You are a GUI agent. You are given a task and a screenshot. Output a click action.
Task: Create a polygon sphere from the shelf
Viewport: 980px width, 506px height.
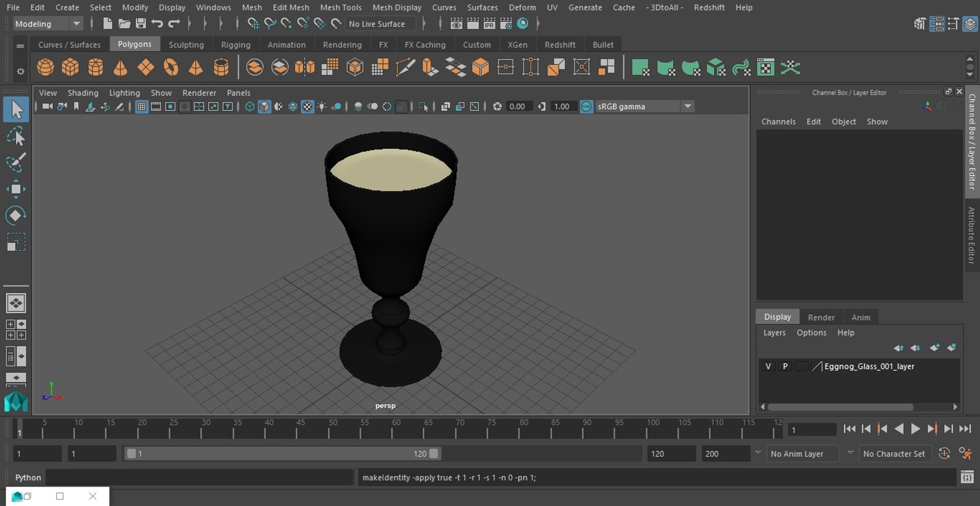45,67
